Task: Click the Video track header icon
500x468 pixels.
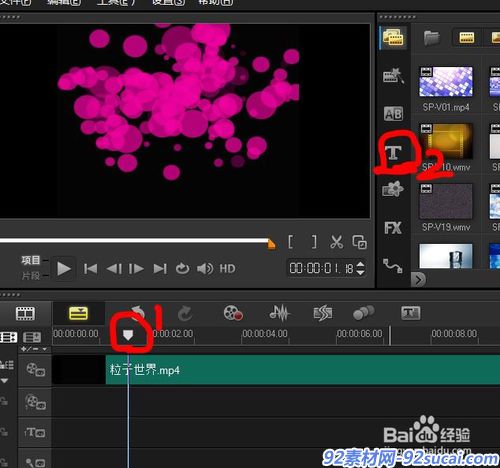Action: tap(35, 370)
